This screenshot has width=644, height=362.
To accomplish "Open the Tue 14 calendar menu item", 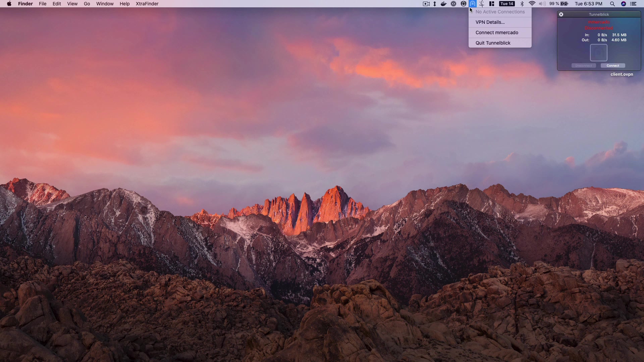I will pos(507,4).
